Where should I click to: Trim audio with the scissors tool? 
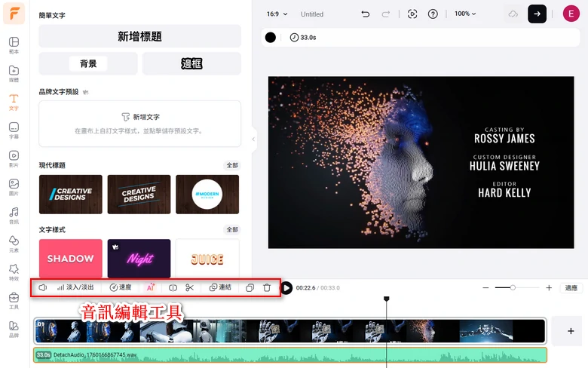tap(190, 288)
